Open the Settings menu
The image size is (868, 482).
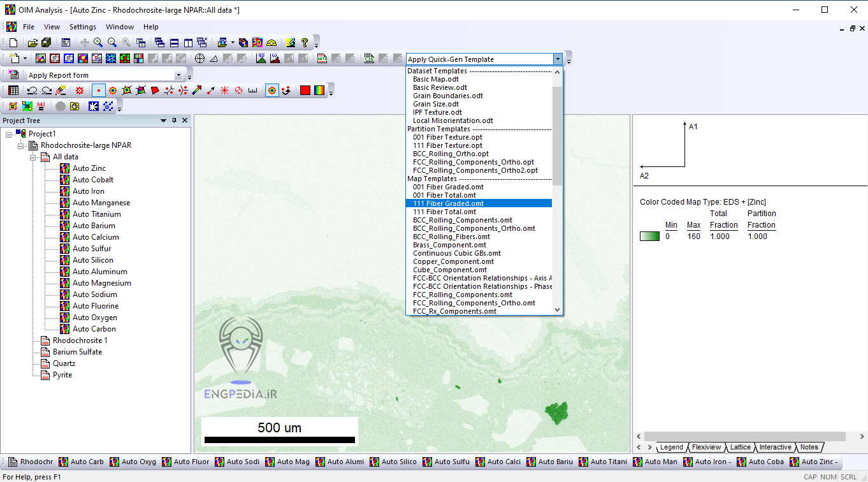click(x=82, y=27)
